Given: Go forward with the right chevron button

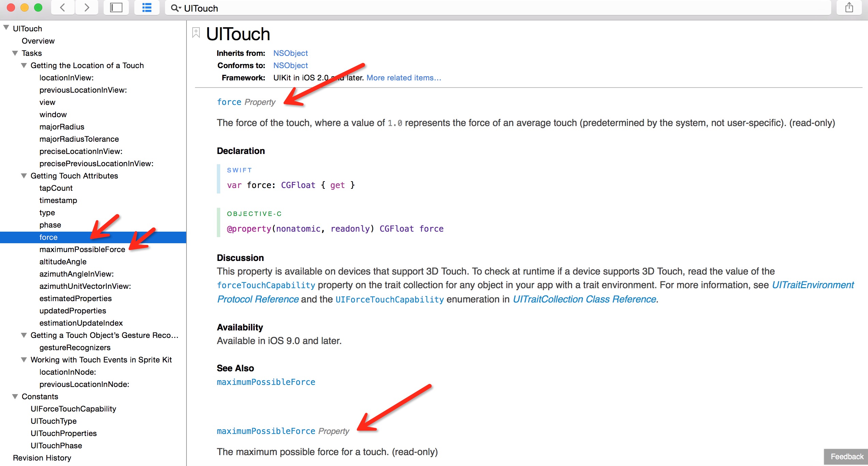Looking at the screenshot, I should coord(87,7).
